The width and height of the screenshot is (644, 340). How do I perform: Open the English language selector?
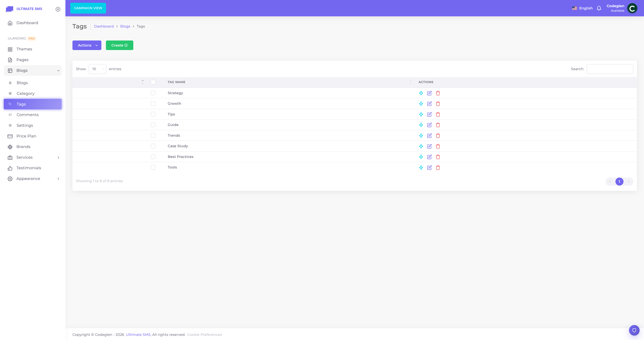(x=582, y=8)
